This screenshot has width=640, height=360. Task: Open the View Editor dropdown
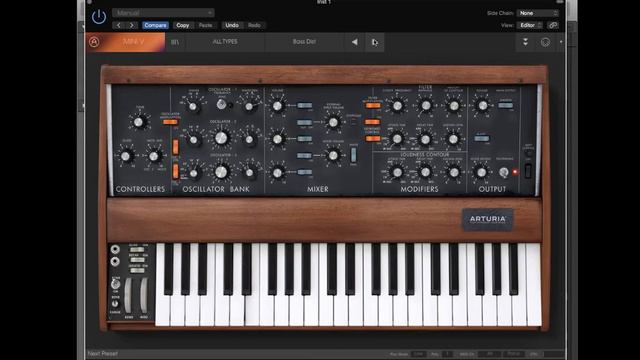coord(530,25)
